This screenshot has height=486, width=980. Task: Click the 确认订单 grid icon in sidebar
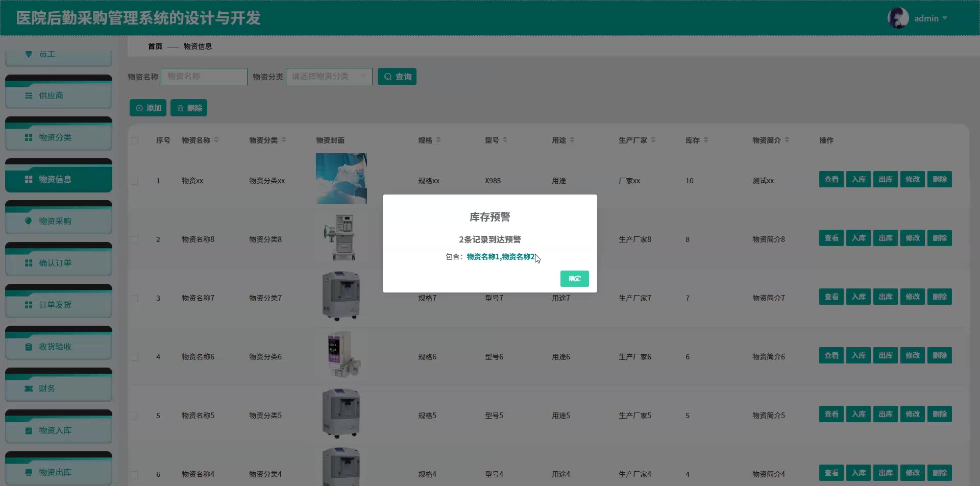pos(29,263)
